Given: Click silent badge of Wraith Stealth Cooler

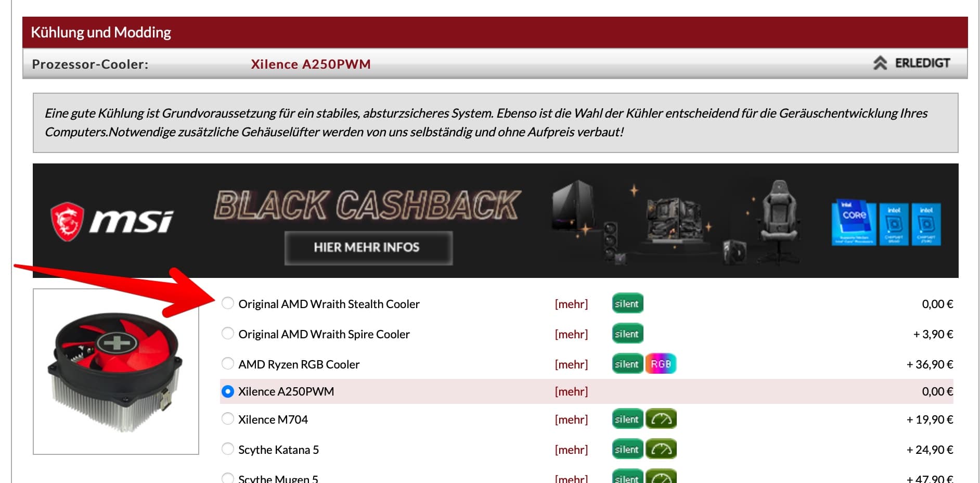Looking at the screenshot, I should 627,303.
